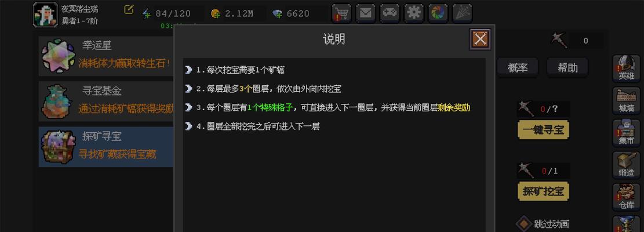Open 英雄 hero sidebar icon
644x232 pixels.
[627, 68]
